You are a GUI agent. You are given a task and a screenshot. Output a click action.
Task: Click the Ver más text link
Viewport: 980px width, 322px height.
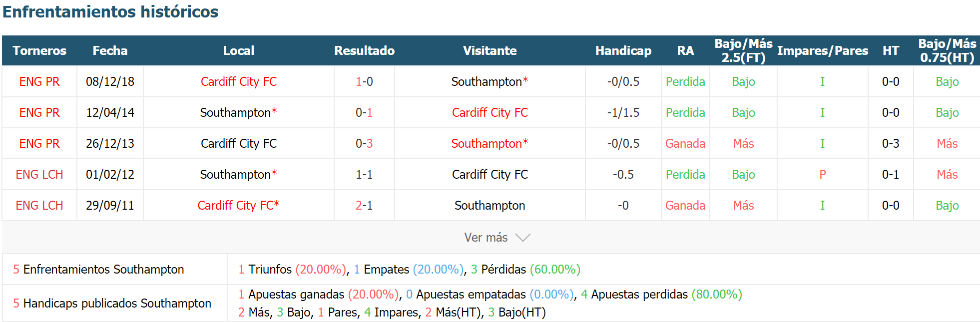point(486,238)
